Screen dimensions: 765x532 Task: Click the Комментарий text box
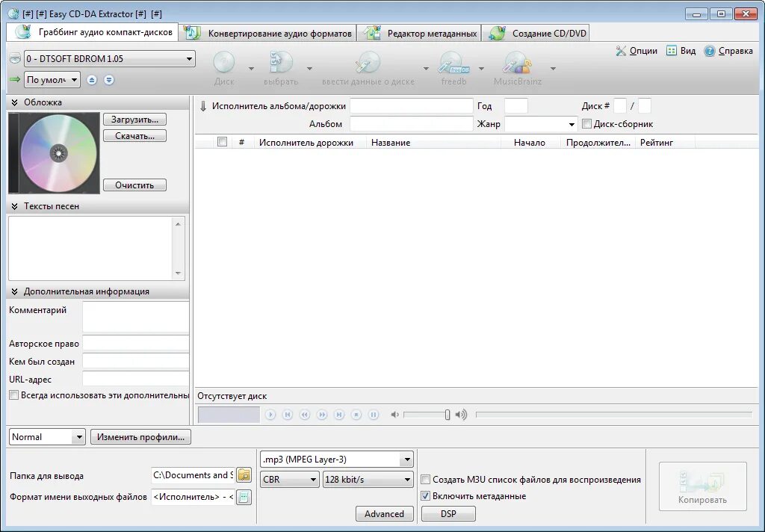click(136, 317)
